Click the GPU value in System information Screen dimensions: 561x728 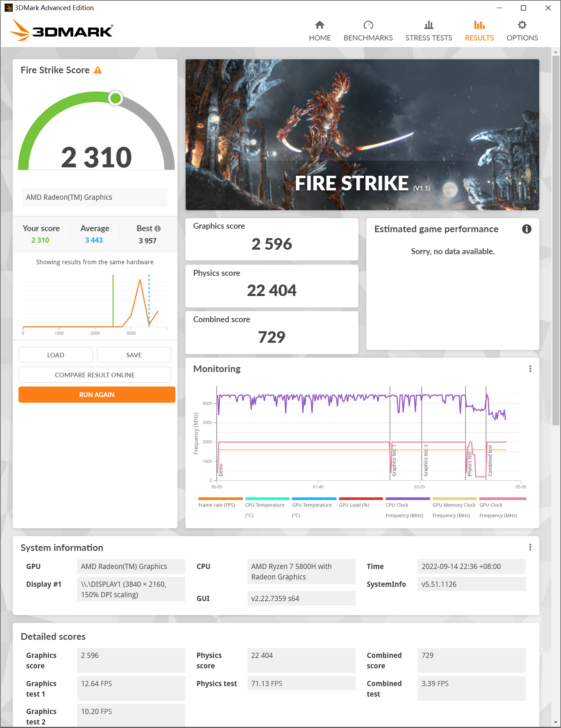click(131, 567)
